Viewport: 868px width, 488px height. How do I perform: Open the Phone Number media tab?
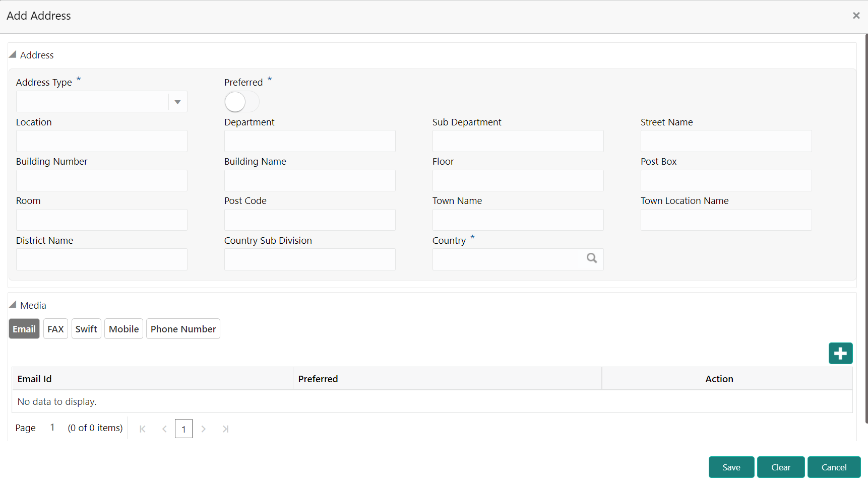183,329
